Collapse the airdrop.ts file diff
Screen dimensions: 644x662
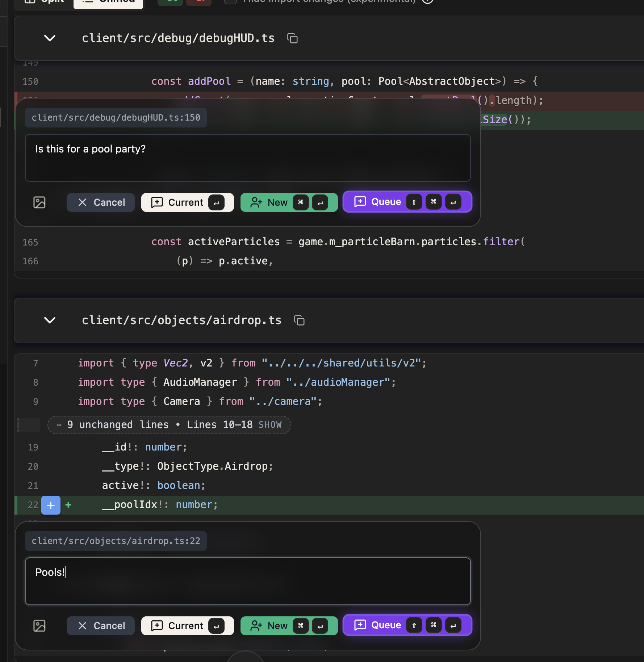[x=50, y=320]
